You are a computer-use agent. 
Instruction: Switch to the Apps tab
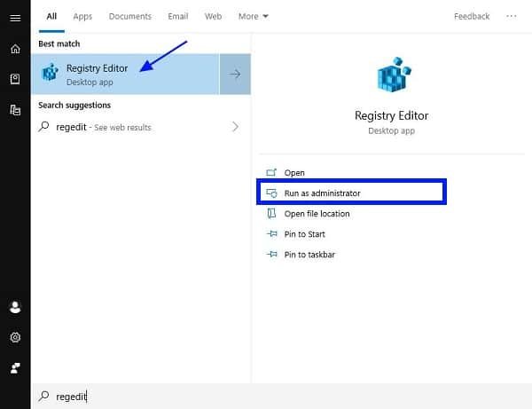(x=82, y=16)
